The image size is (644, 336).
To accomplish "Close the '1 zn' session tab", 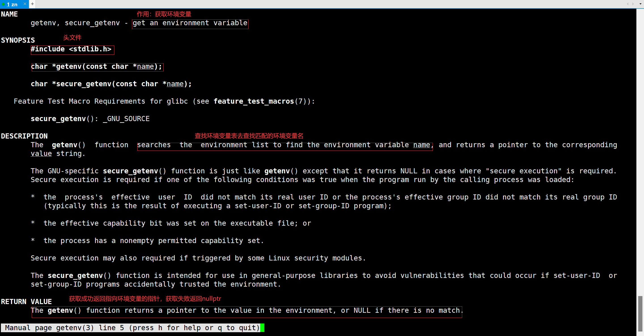I will tap(25, 4).
